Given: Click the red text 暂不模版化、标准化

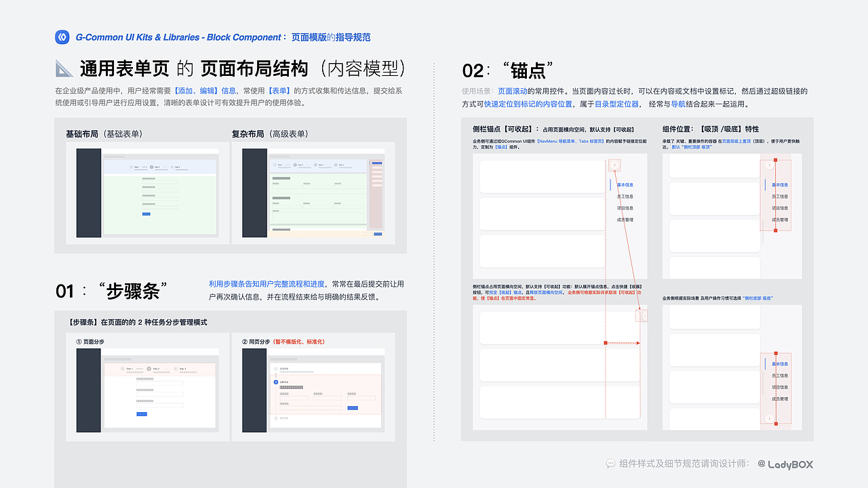Looking at the screenshot, I should (298, 342).
